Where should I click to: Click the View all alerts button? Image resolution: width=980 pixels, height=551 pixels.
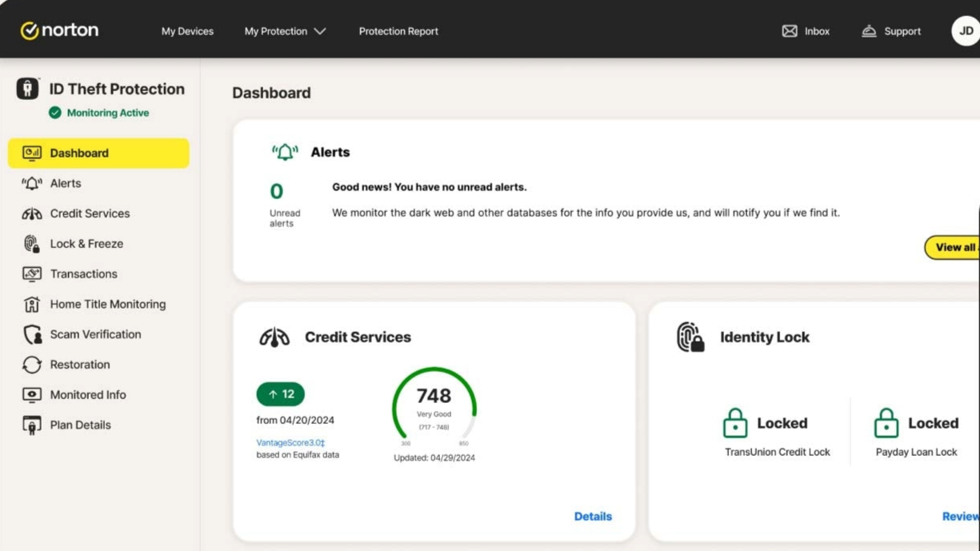click(x=952, y=247)
